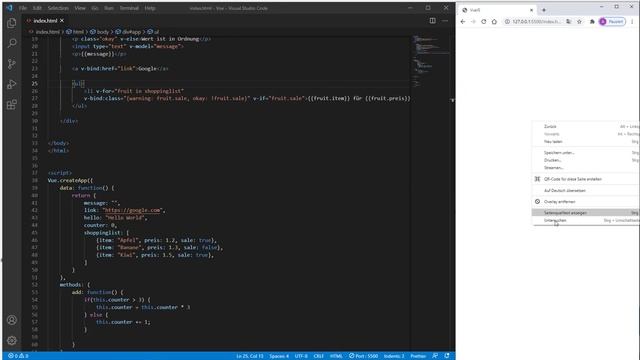Open the Help menu in VS Code
The image size is (640, 360).
click(x=150, y=8)
